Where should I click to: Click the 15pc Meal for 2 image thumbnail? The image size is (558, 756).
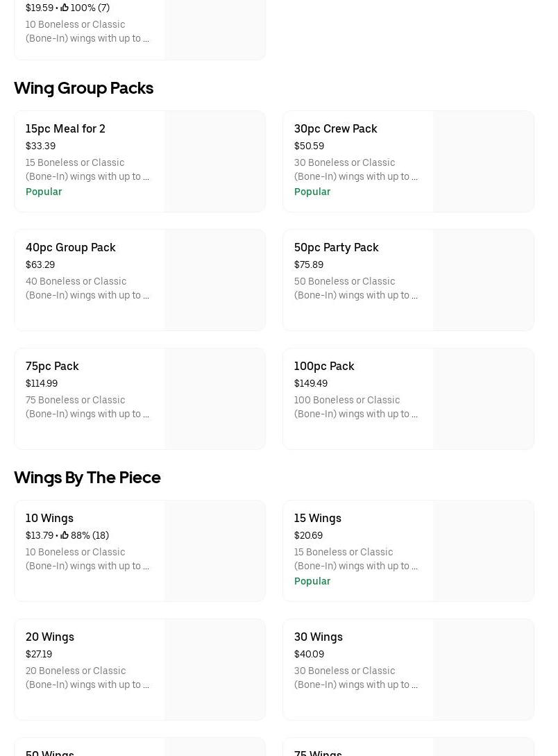click(x=214, y=161)
